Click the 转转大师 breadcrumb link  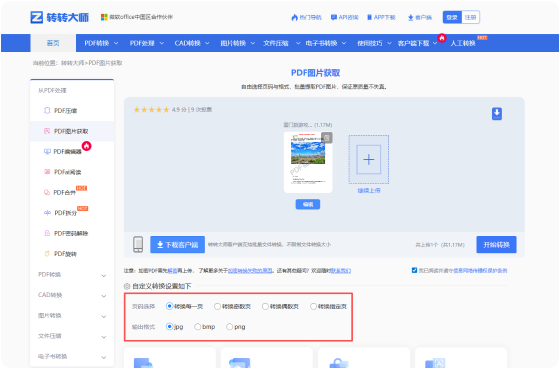tap(72, 63)
